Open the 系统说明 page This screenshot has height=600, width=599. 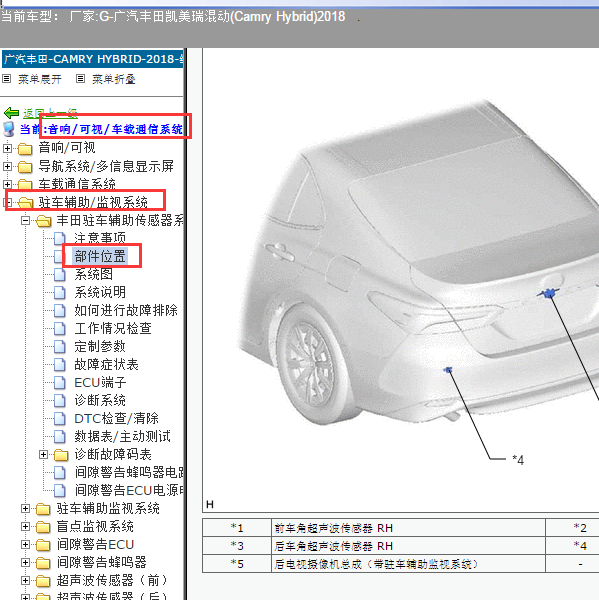pyautogui.click(x=100, y=292)
